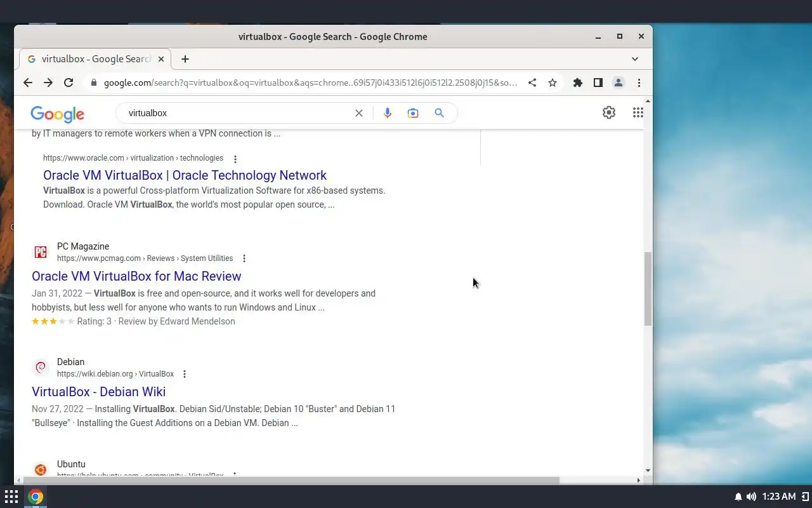Click the 1:23 AM clock

779,497
